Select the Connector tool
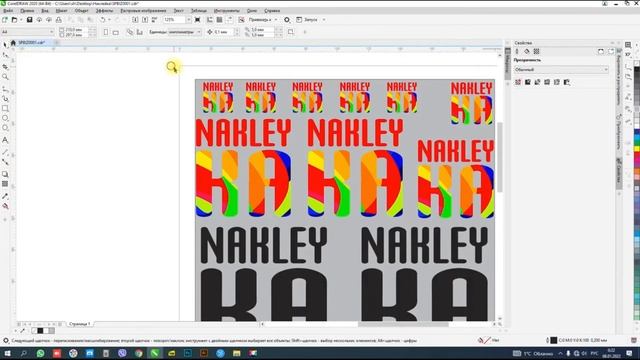This screenshot has height=360, width=640. (x=5, y=162)
